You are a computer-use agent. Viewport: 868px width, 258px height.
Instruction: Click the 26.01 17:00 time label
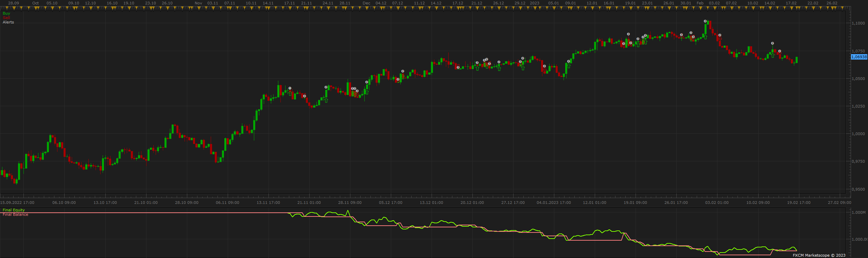click(676, 203)
